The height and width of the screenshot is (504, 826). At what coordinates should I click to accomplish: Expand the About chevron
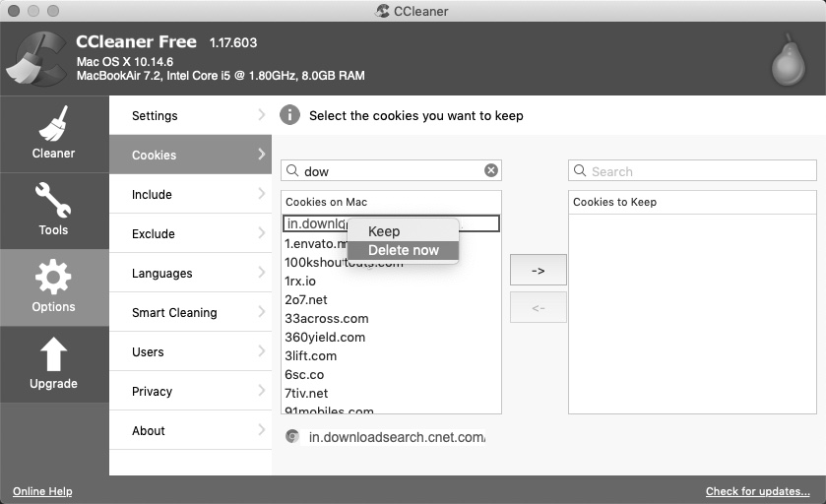261,430
